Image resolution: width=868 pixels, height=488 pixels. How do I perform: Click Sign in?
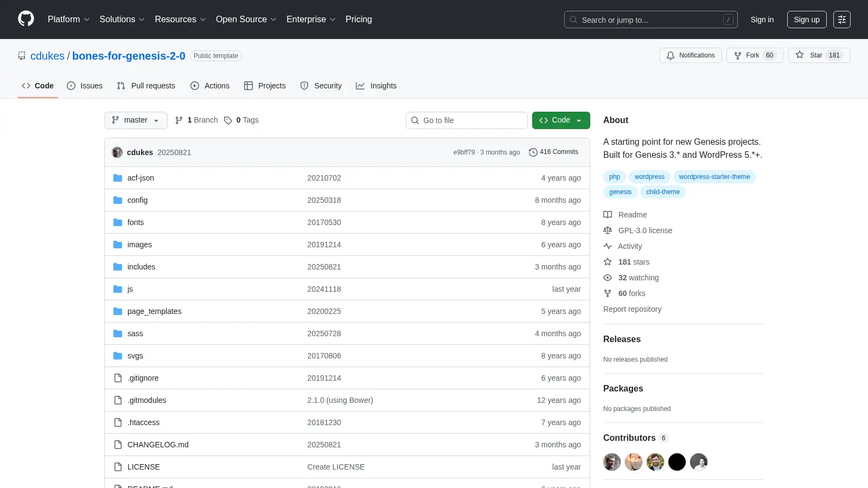762,20
